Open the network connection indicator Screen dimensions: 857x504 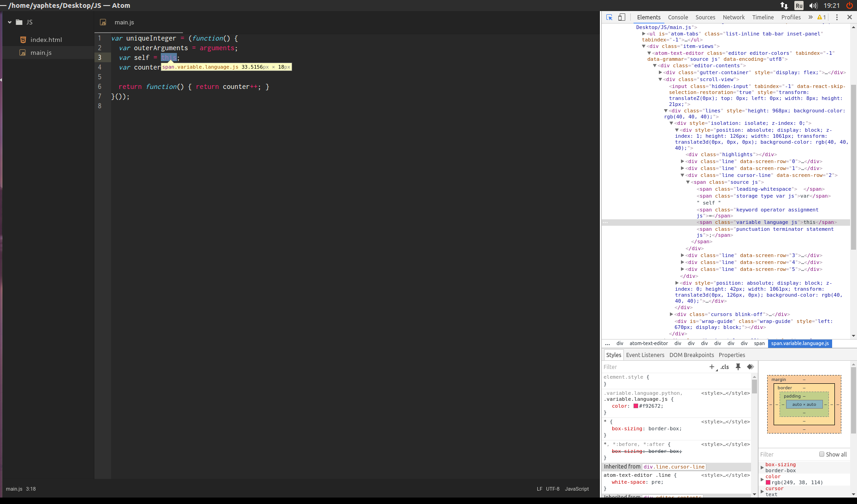784,6
